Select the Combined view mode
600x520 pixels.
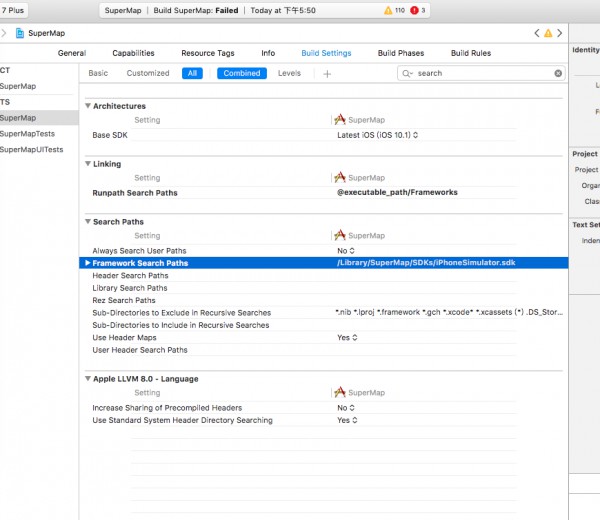pos(242,73)
